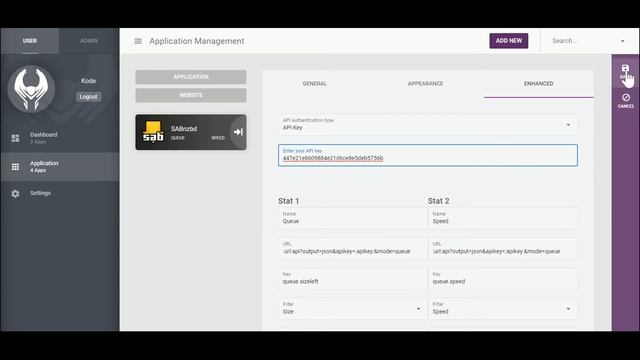Click the Stat 2 Name field
Viewport: 640px width, 360px height.
503,218
